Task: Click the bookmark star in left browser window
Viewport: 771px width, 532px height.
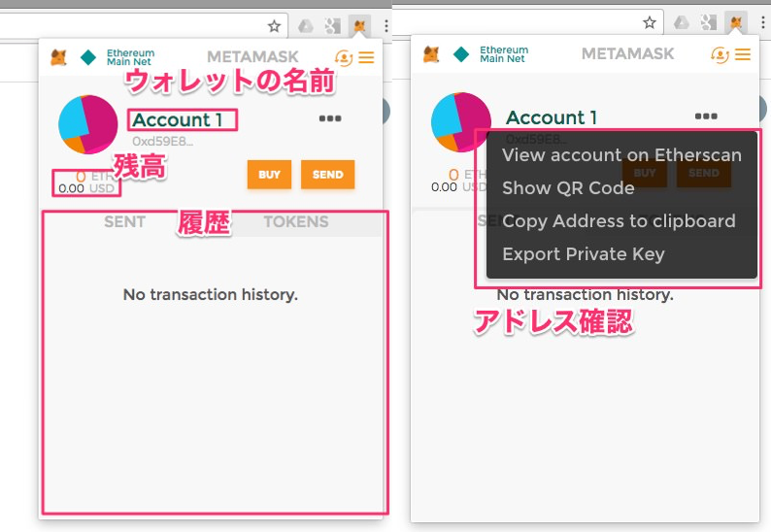Action: tap(274, 25)
